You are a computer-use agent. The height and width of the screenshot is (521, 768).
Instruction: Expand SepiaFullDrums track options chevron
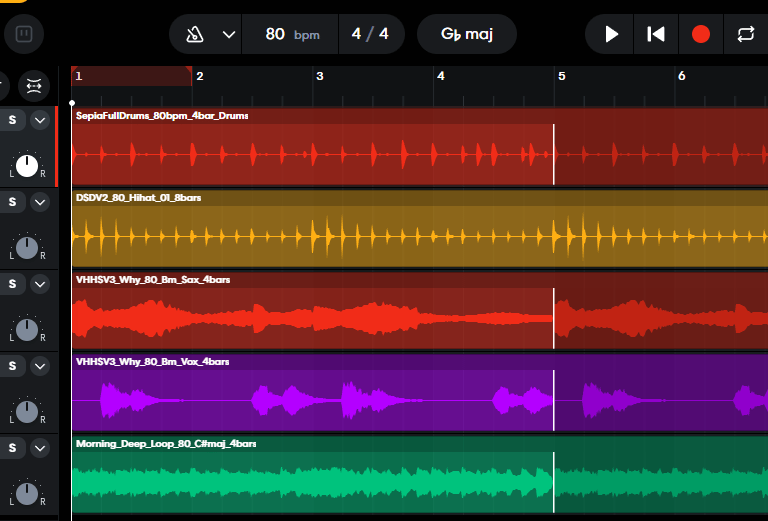coord(40,120)
